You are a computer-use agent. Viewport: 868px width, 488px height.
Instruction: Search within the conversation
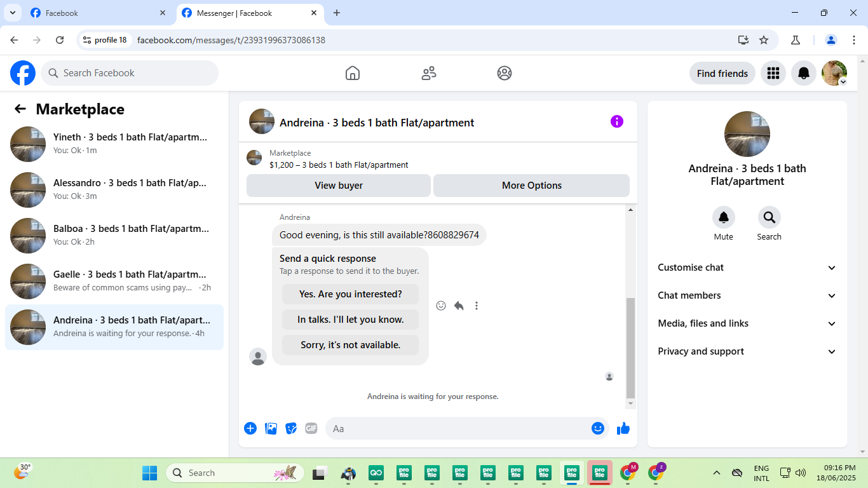point(770,217)
